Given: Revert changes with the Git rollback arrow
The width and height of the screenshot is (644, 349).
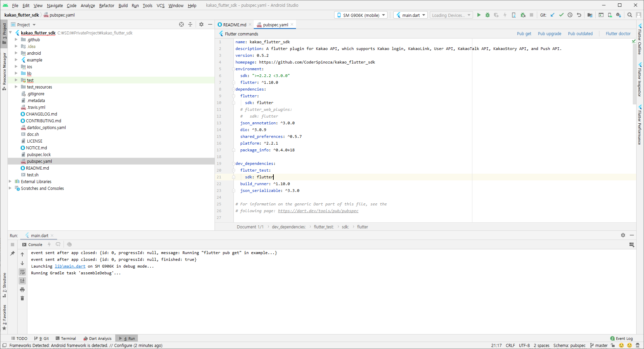Looking at the screenshot, I should [579, 15].
